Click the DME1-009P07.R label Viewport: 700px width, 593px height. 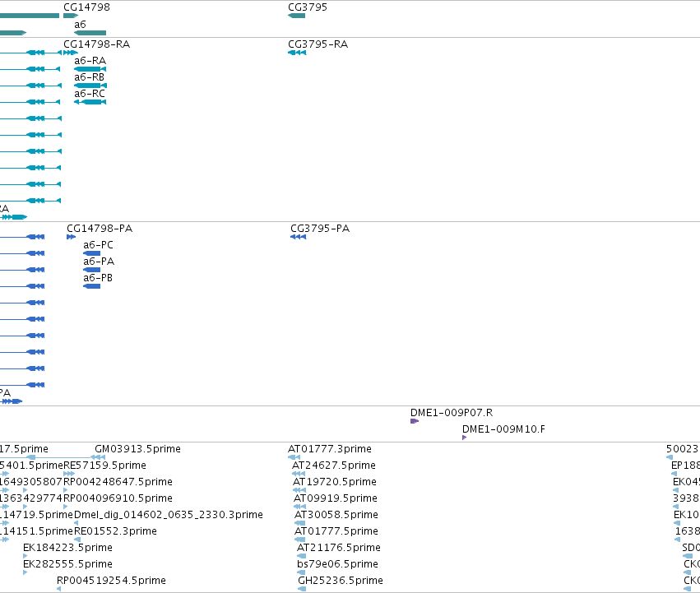[452, 413]
